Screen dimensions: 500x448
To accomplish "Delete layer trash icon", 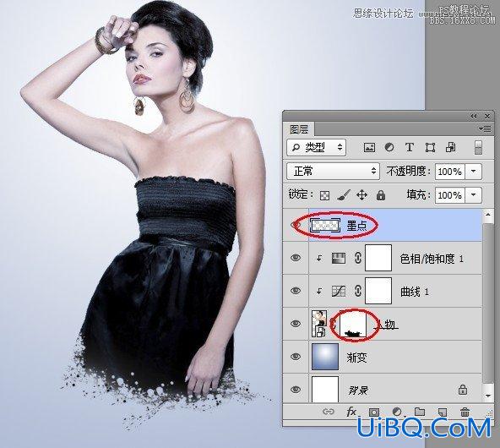I will [465, 412].
